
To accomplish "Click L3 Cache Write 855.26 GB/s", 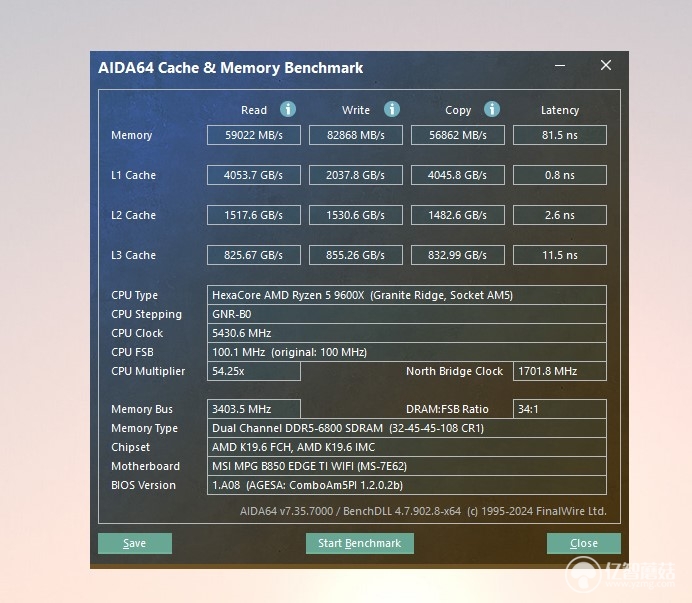I will [x=356, y=255].
